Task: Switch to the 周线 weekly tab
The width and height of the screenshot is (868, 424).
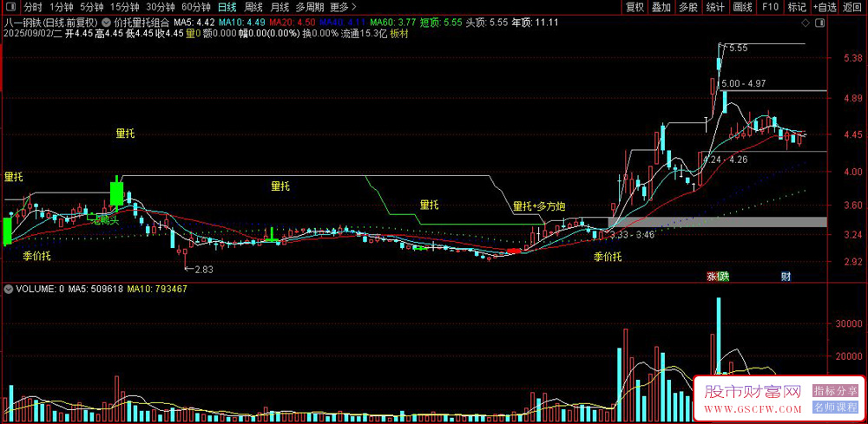Action: click(253, 7)
